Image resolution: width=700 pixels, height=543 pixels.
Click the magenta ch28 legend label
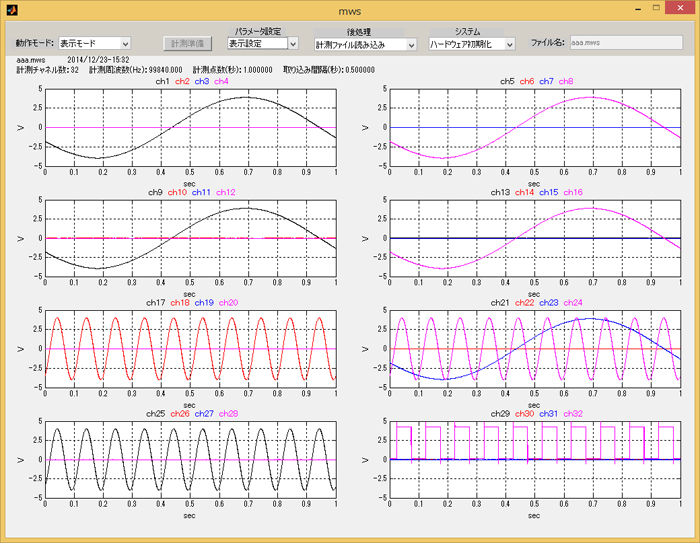pyautogui.click(x=229, y=414)
